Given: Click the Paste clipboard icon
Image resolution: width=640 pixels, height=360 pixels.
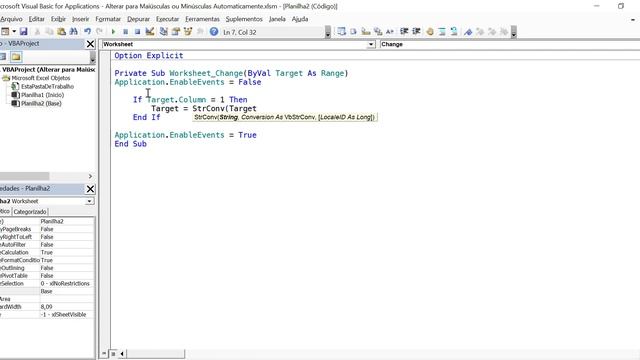Looking at the screenshot, I should pos(61,31).
